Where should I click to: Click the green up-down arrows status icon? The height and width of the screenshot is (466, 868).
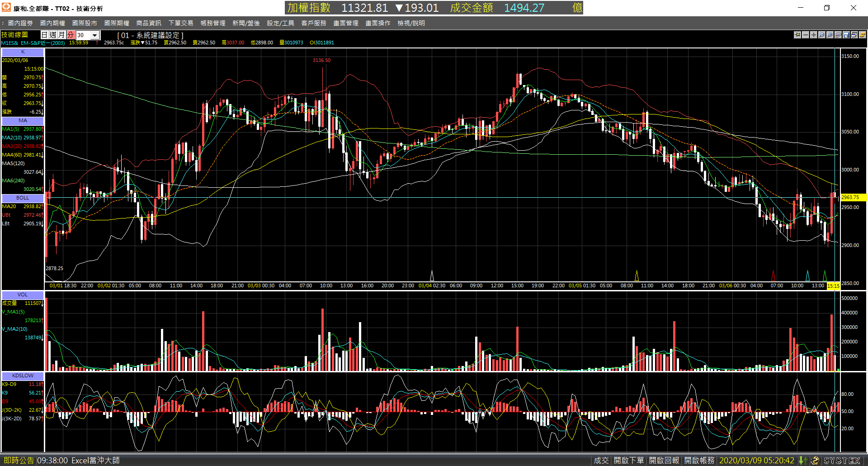tap(803, 461)
